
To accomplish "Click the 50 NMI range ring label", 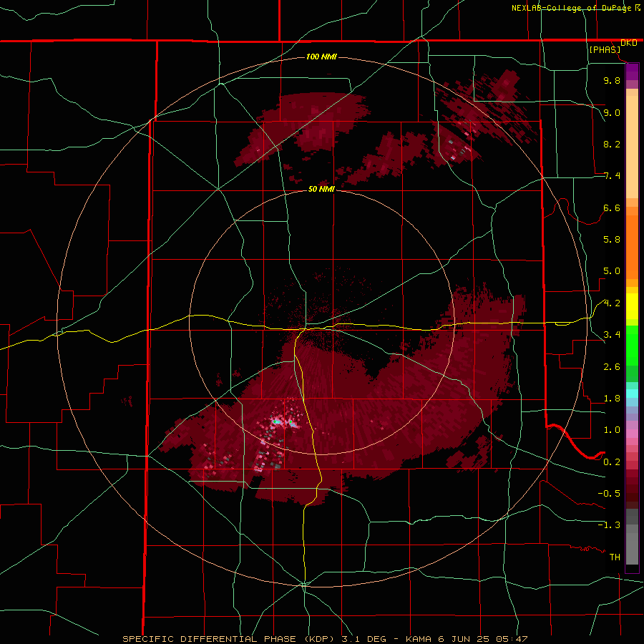I will 321,190.
